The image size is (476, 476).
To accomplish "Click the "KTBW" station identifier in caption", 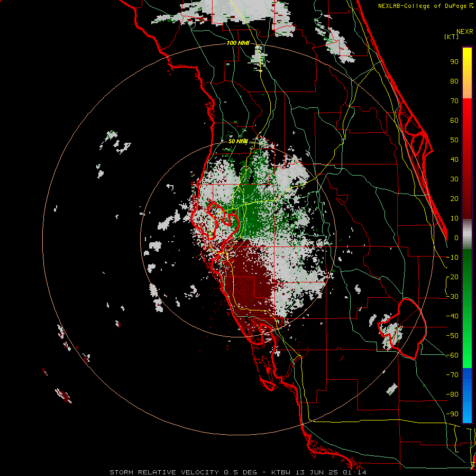I will (x=281, y=472).
